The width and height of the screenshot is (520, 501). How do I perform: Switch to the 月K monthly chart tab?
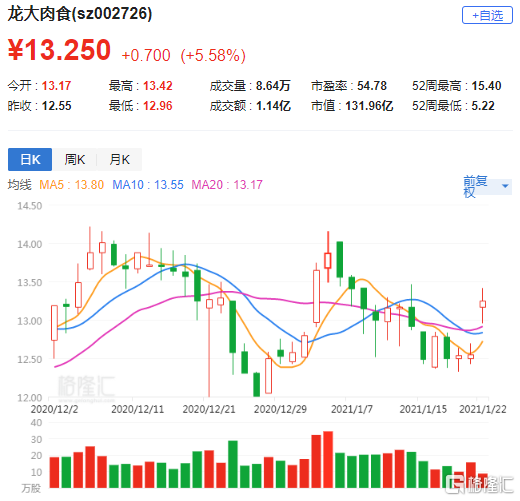(x=119, y=159)
